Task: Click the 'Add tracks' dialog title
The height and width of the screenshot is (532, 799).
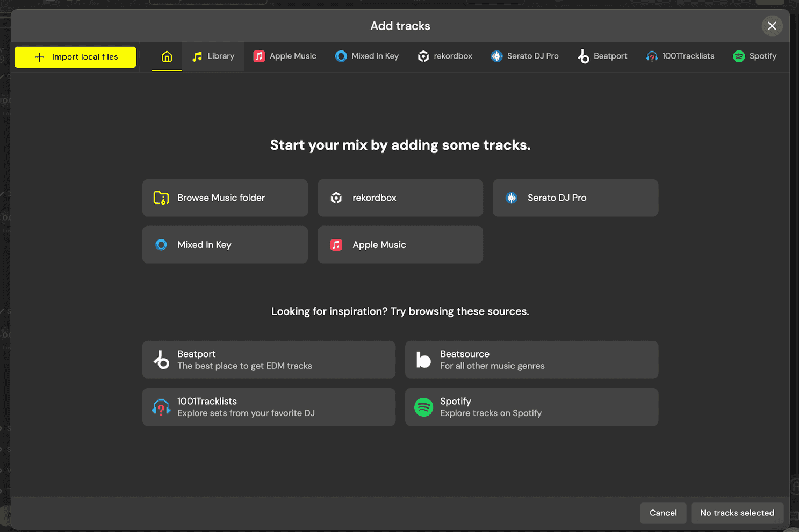Action: pyautogui.click(x=400, y=26)
